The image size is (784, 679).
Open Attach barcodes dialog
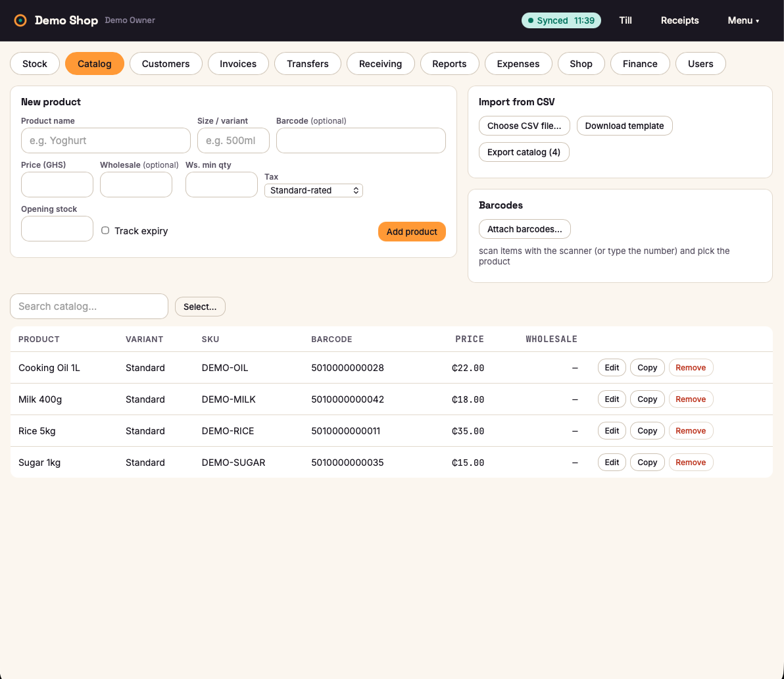coord(524,229)
